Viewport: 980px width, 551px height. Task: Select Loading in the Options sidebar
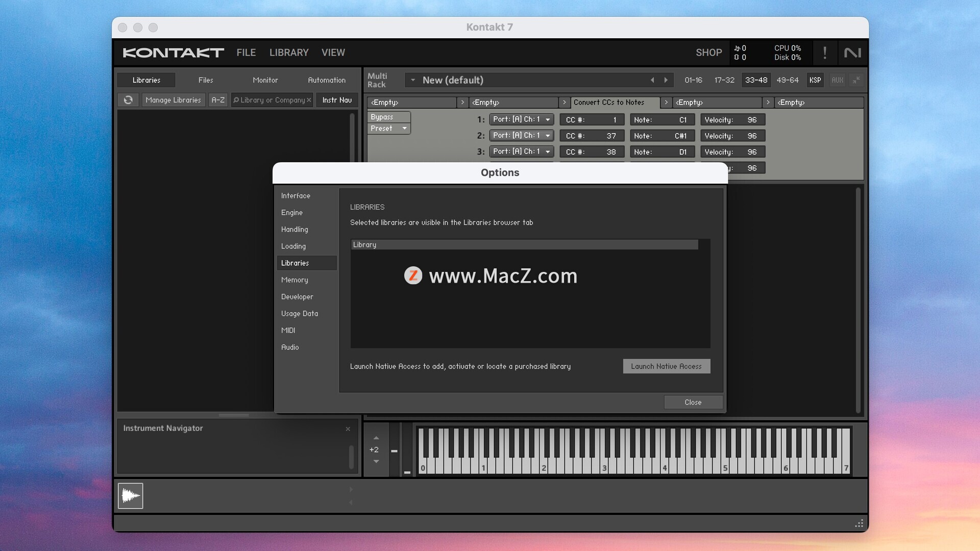coord(307,246)
